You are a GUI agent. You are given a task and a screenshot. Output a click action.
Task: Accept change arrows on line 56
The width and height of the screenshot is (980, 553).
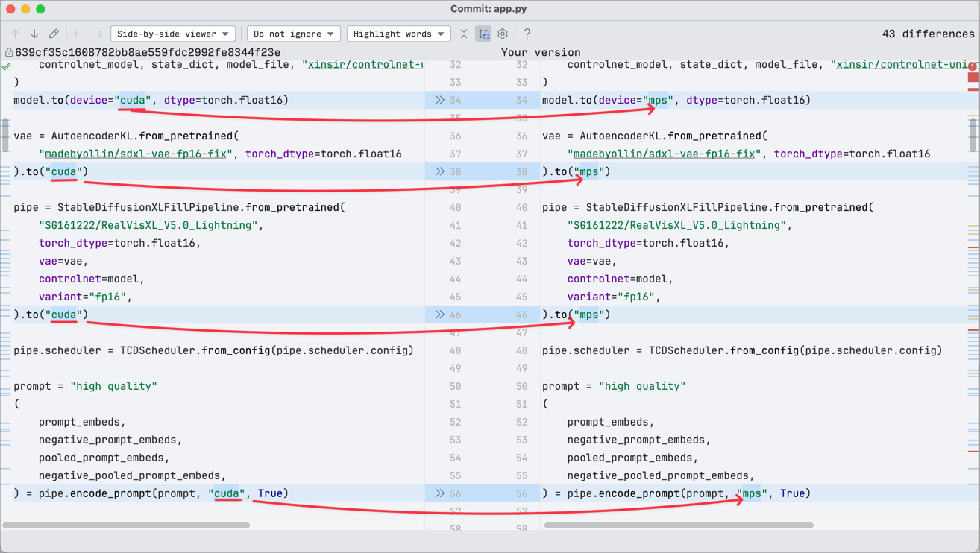[440, 493]
